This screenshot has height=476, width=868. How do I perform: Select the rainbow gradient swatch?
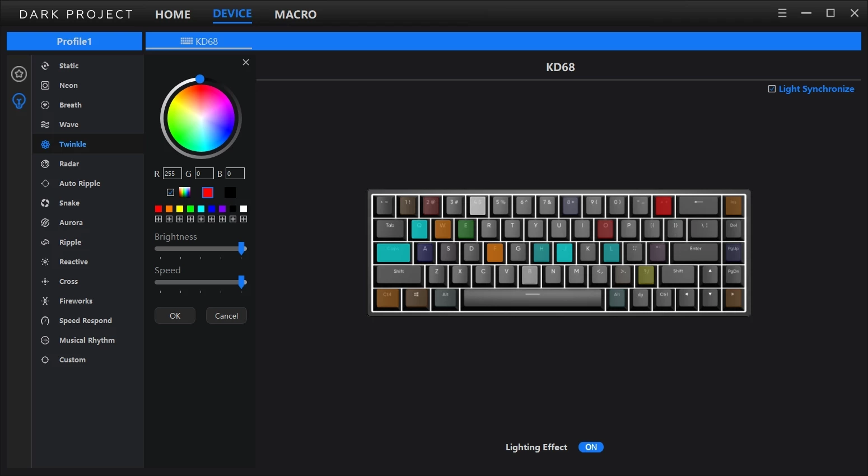[x=185, y=192]
